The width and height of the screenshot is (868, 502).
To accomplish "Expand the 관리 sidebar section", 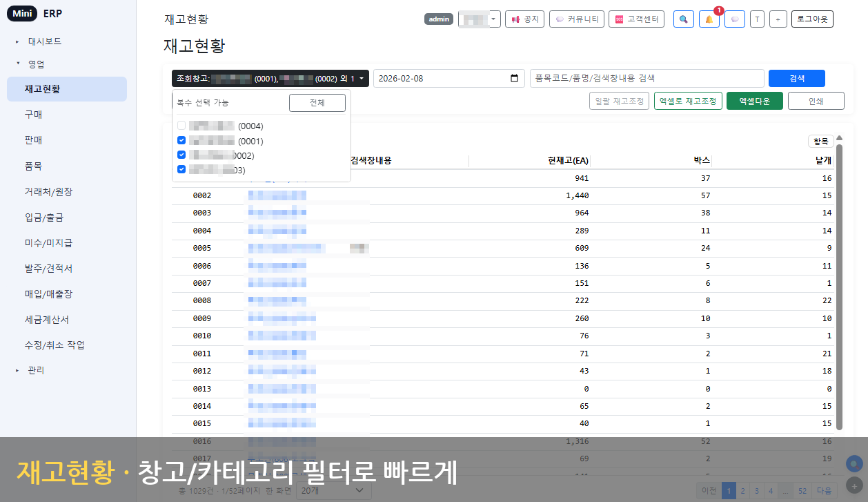I will [36, 370].
